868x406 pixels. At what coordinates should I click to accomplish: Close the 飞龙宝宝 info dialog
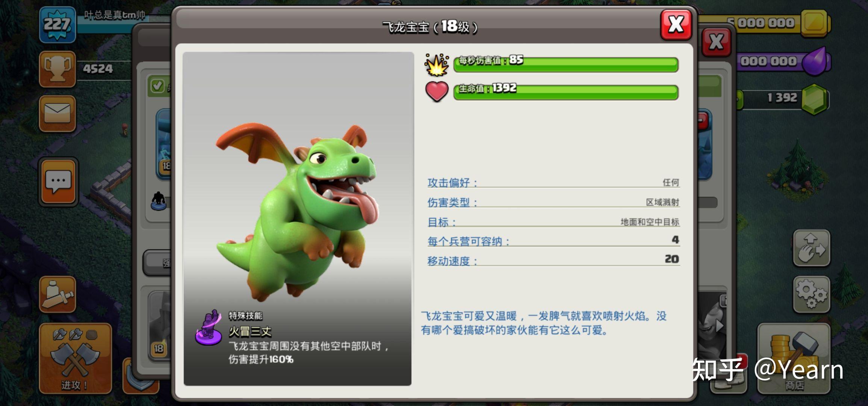(x=676, y=25)
